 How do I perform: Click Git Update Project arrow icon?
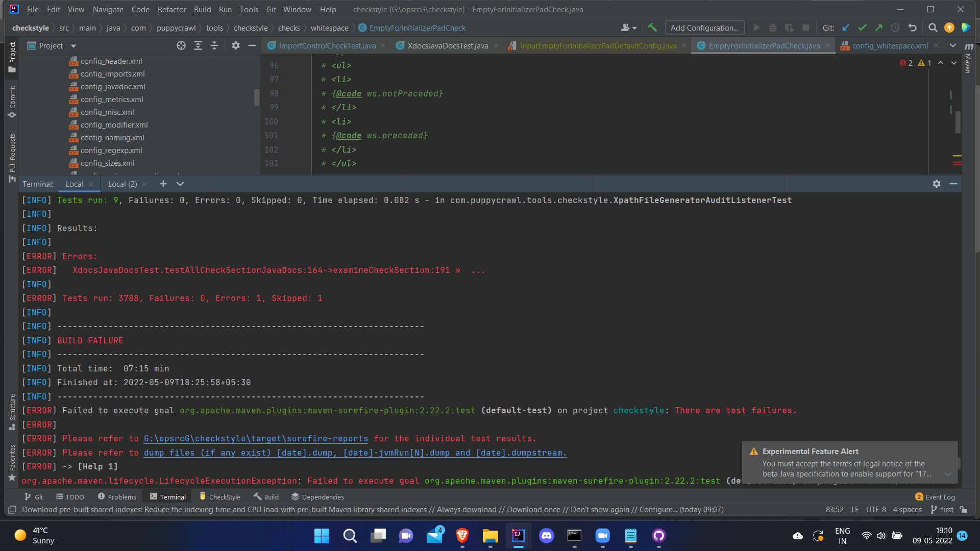(846, 28)
